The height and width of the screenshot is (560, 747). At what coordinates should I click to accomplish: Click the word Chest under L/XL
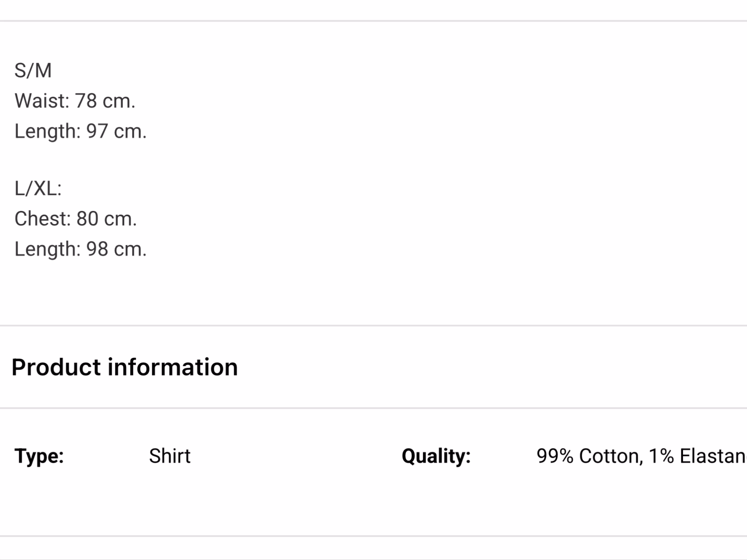42,219
